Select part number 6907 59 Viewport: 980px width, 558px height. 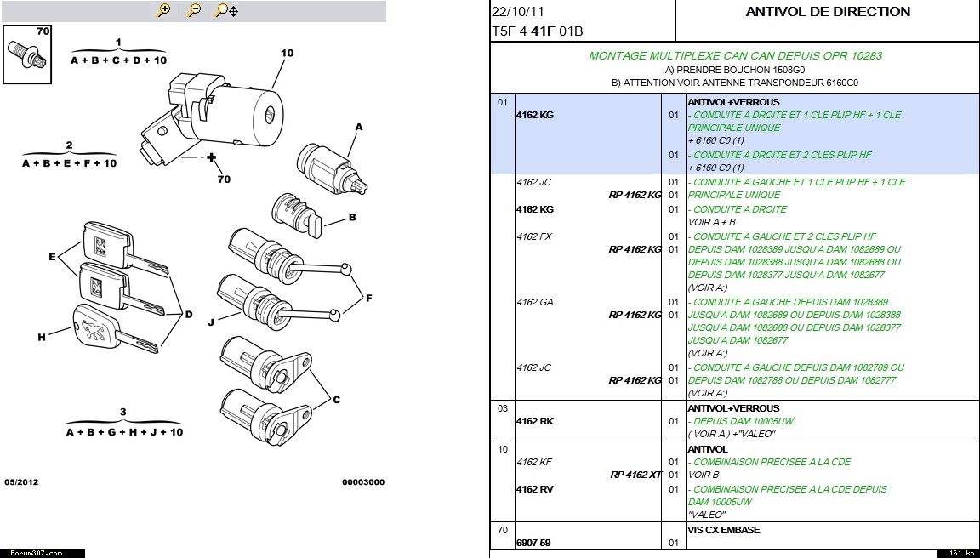[x=533, y=543]
